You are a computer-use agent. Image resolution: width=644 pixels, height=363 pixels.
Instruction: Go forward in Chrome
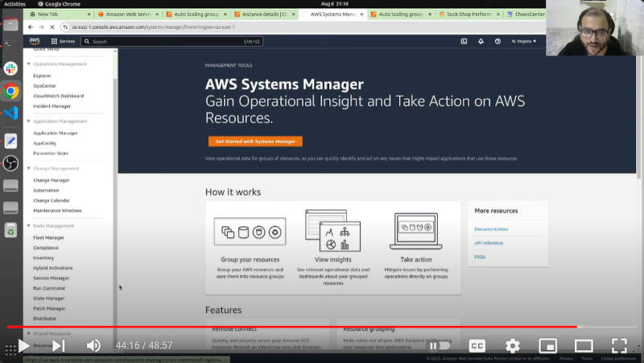point(42,27)
